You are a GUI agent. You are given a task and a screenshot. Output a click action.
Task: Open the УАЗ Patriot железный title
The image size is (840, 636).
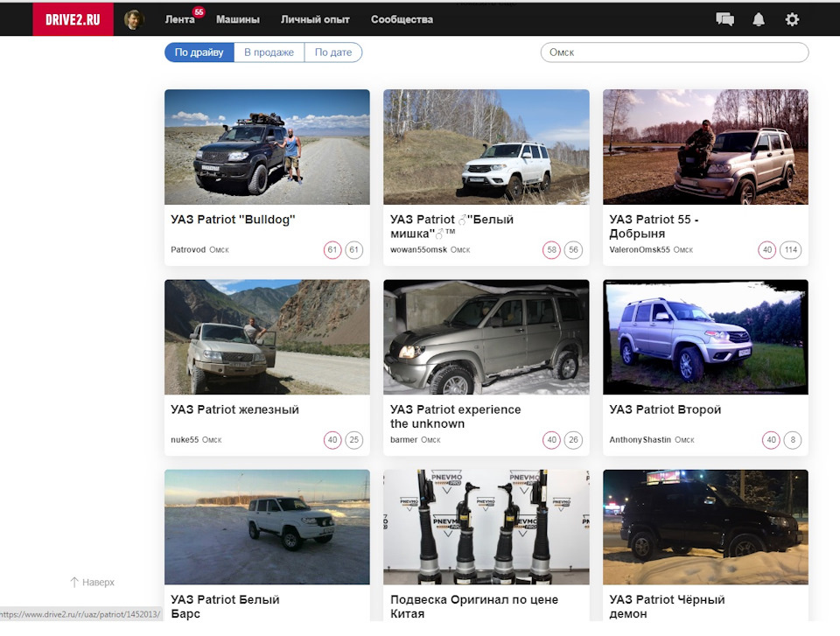234,410
